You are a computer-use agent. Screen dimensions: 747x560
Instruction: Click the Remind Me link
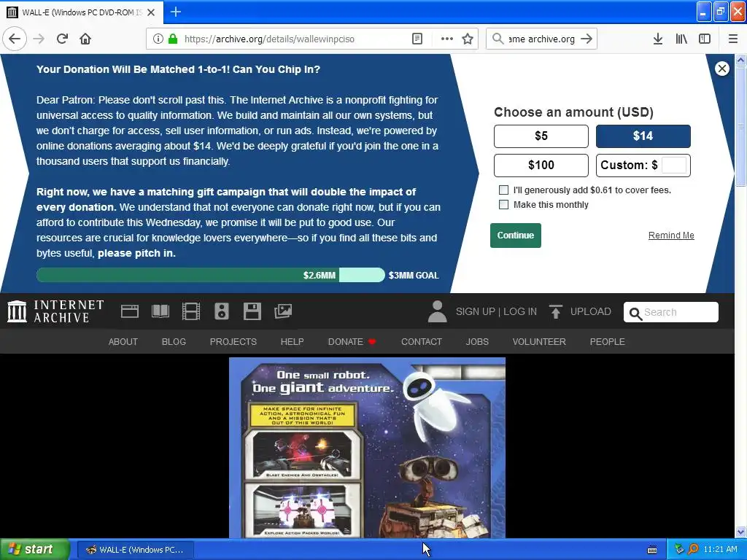671,236
